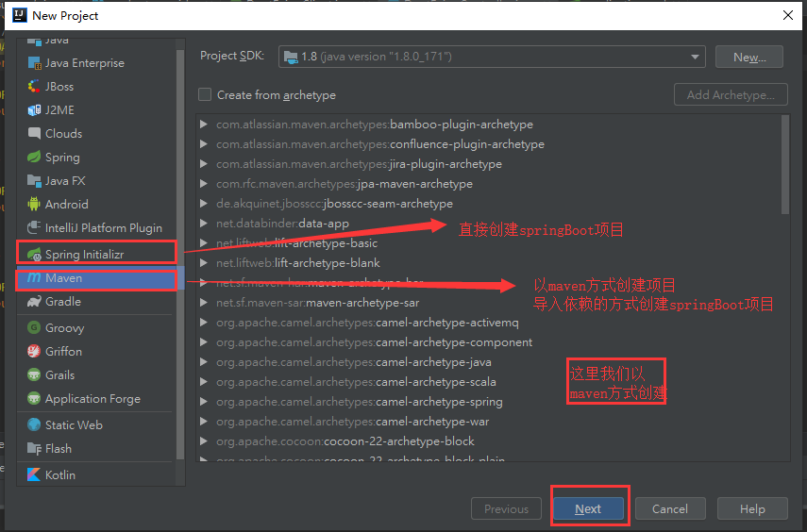This screenshot has height=532, width=807.
Task: Select the Java FX folder icon
Action: click(x=34, y=180)
